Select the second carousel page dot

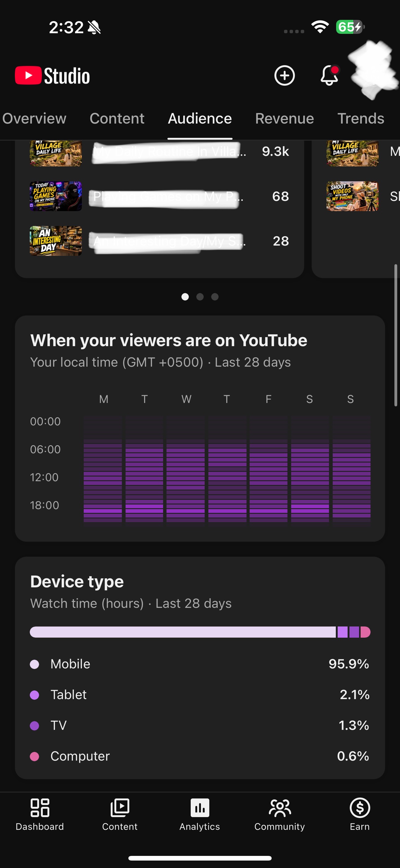pyautogui.click(x=200, y=296)
